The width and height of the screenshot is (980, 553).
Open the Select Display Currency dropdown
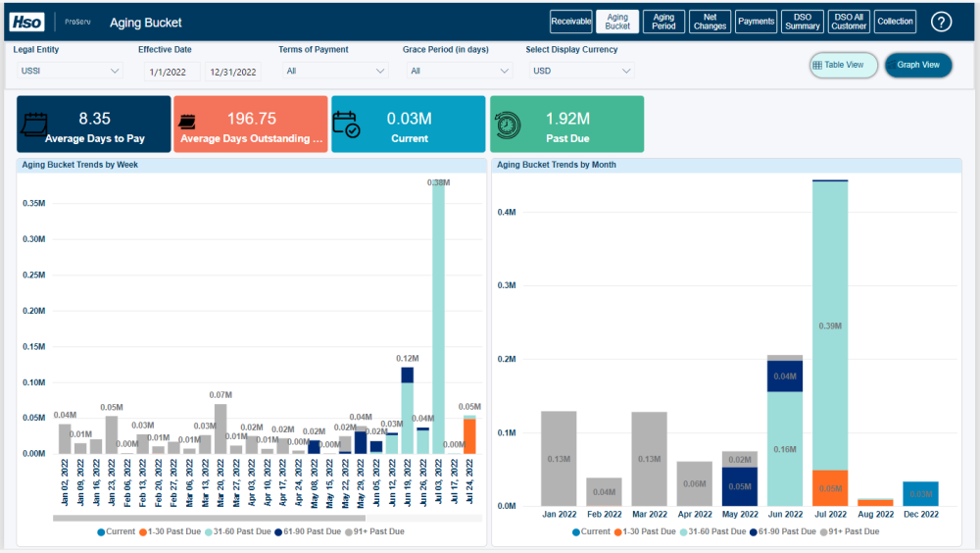tap(581, 71)
